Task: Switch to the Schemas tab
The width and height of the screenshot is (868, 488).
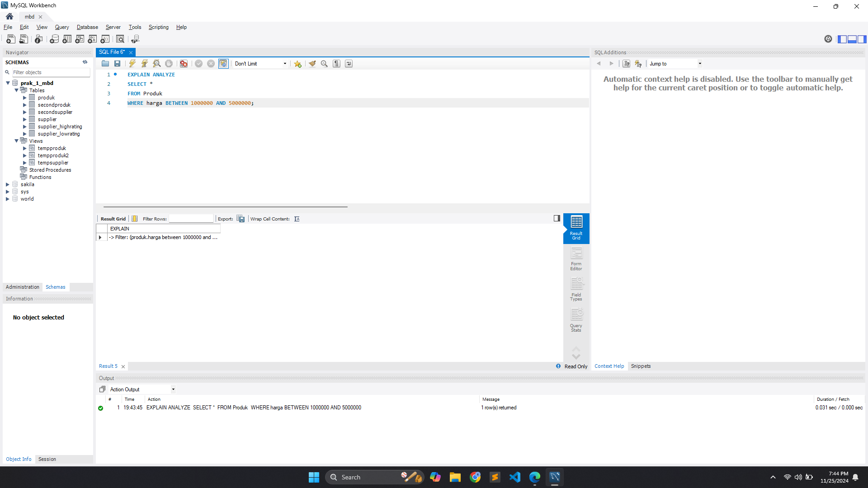Action: click(55, 286)
